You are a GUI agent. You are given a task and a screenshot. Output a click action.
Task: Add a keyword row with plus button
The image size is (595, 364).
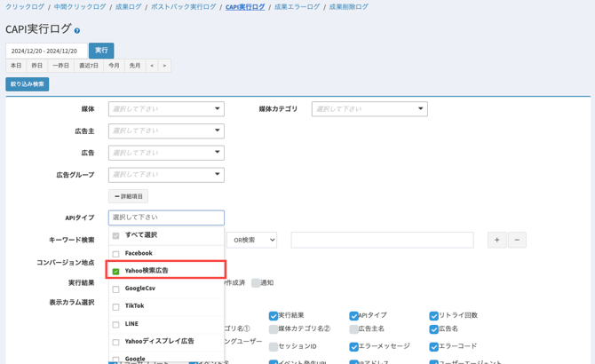pos(496,240)
